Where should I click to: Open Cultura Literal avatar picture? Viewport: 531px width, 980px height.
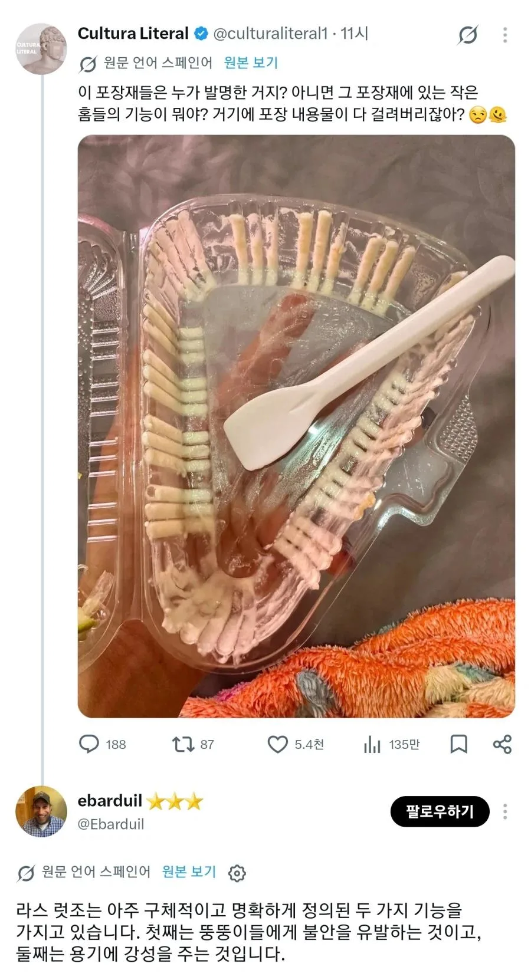tap(41, 49)
